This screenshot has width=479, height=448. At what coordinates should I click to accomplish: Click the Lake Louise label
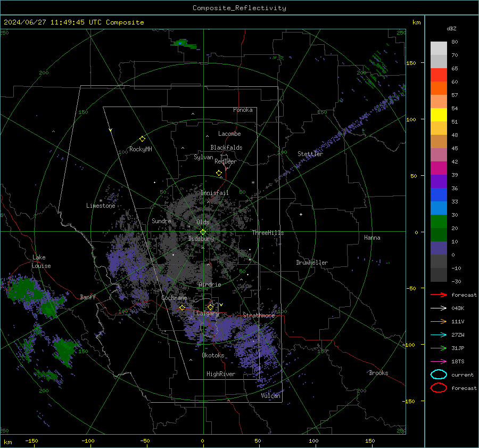41,262
